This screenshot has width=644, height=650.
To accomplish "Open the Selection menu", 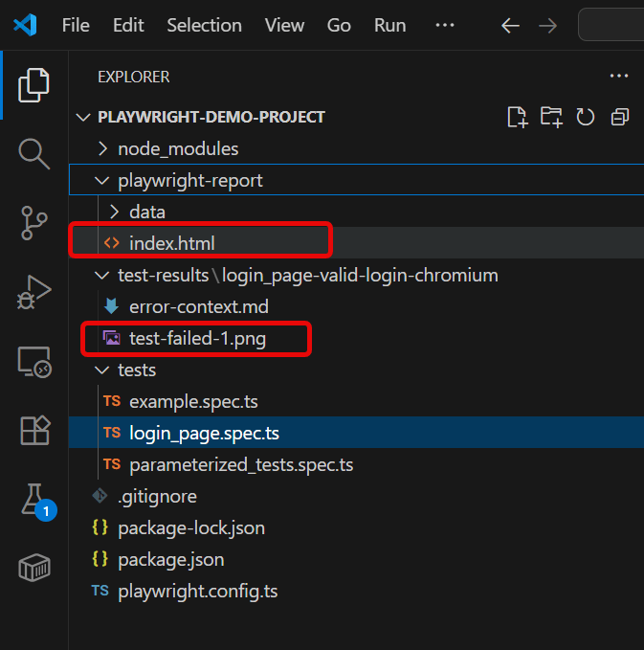I will tap(204, 26).
